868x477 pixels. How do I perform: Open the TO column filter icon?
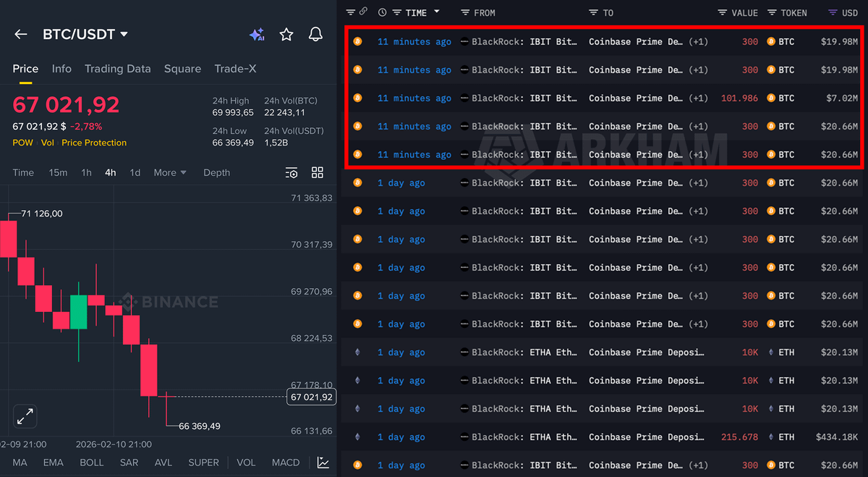(x=594, y=12)
